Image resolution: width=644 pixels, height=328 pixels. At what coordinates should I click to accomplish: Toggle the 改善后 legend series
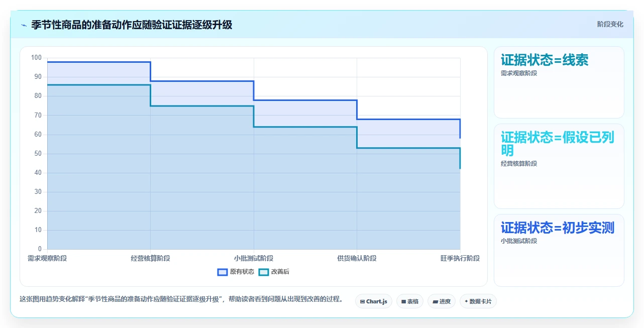click(x=274, y=272)
